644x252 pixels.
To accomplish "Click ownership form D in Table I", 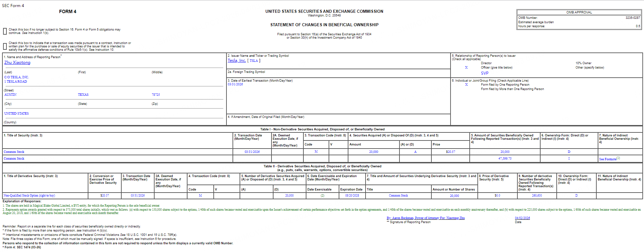I will (569, 152).
